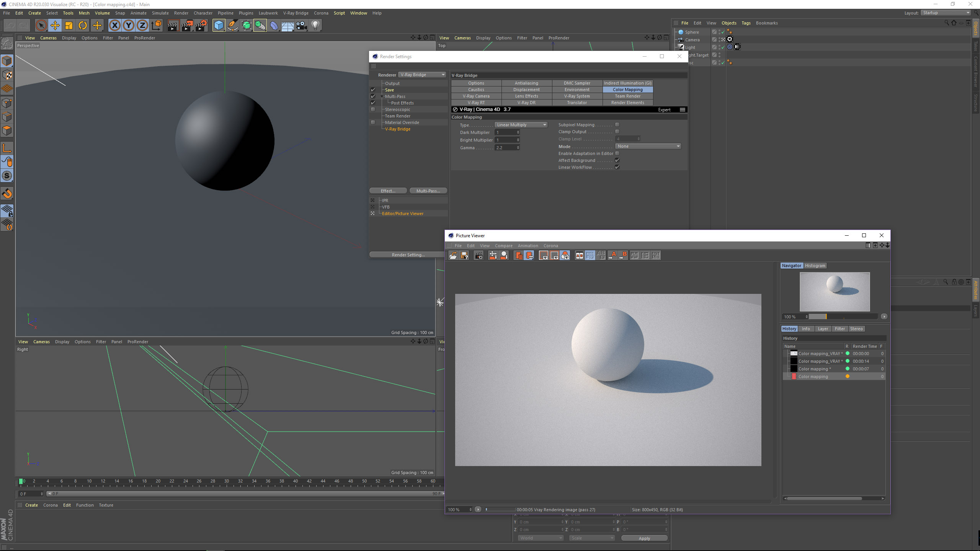
Task: Click the Render Setting... button
Action: [408, 255]
